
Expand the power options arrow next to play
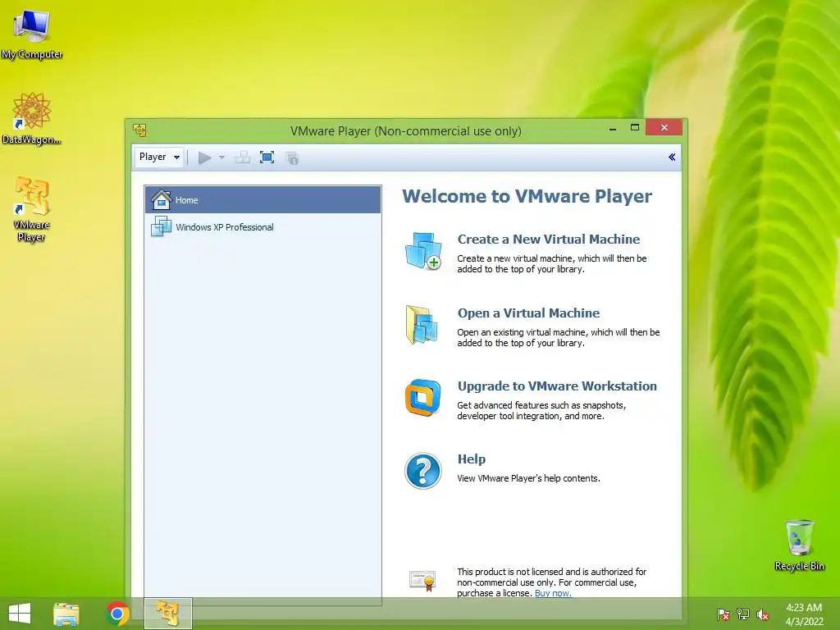coord(221,157)
